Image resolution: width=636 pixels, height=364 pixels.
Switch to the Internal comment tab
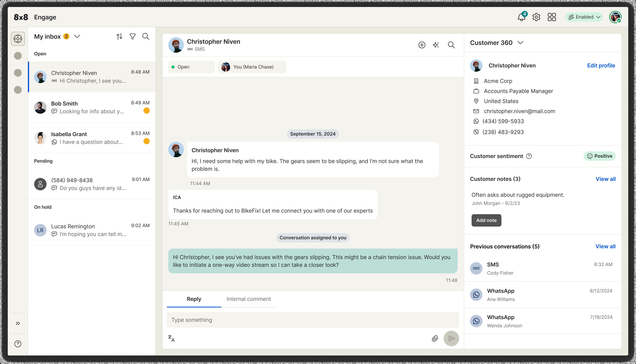248,299
